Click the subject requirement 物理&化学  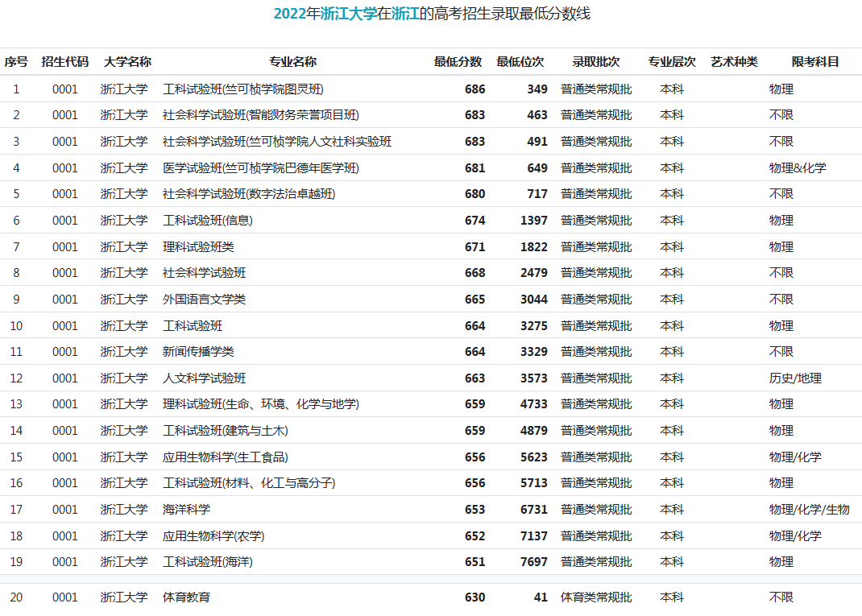(x=798, y=168)
